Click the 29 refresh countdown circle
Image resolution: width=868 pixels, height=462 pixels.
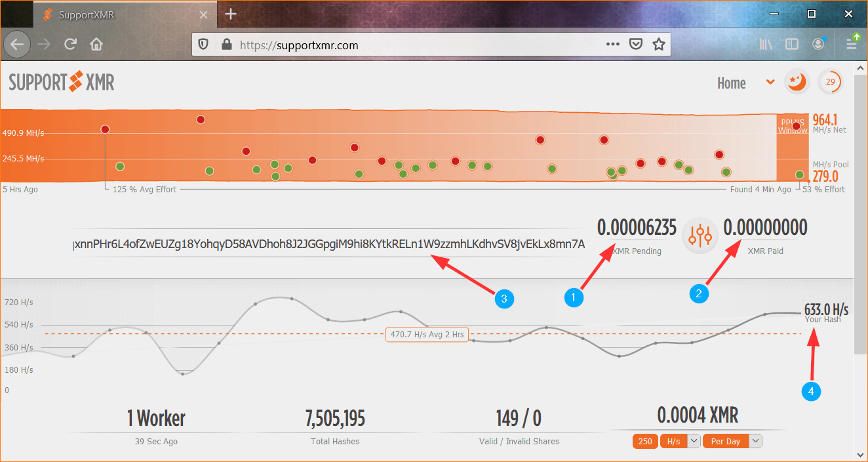(x=831, y=82)
